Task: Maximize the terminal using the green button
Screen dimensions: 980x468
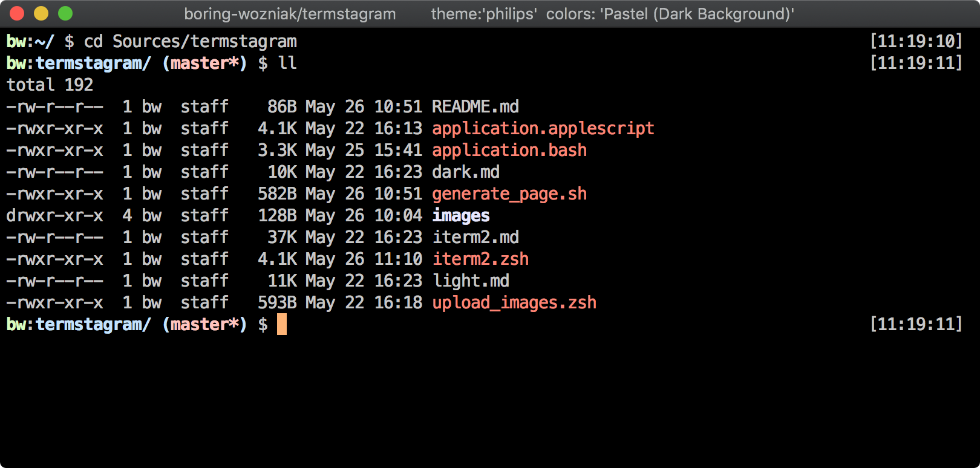Action: tap(65, 13)
